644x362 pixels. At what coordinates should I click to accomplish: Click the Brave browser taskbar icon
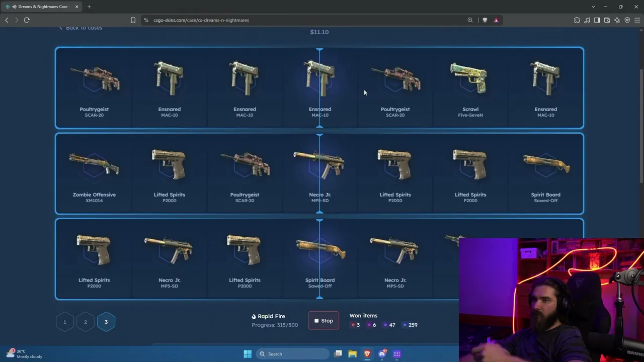pyautogui.click(x=367, y=354)
